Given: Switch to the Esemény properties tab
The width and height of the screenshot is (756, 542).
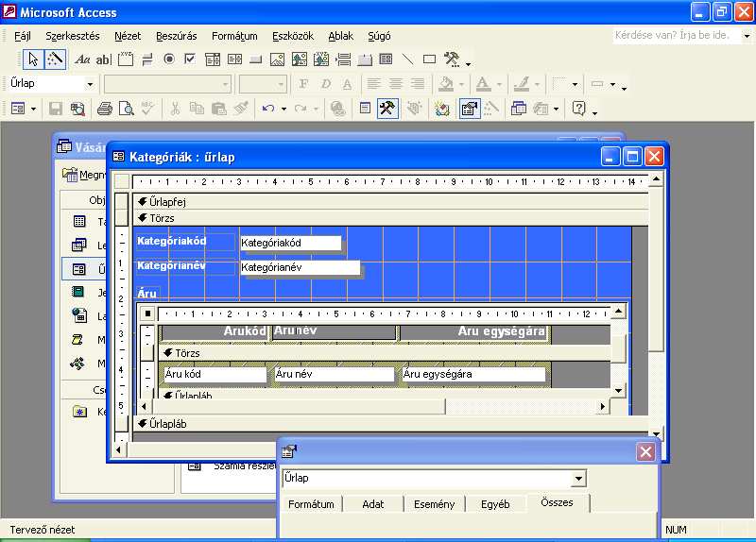Looking at the screenshot, I should 434,504.
